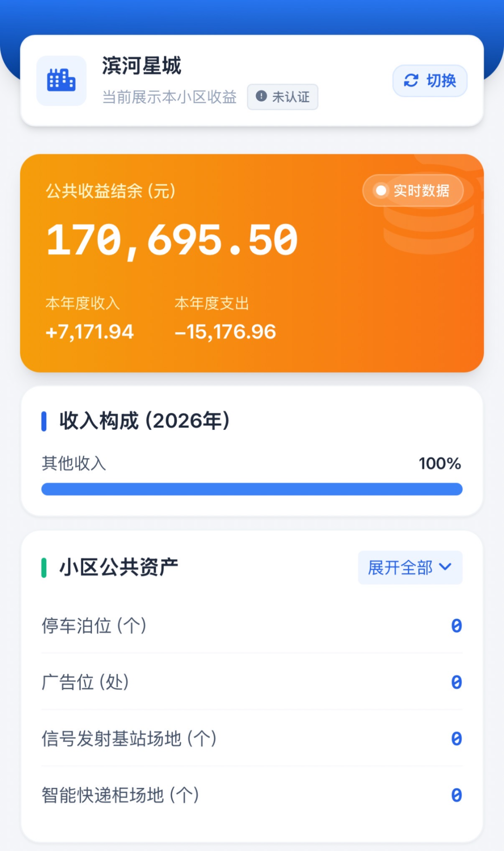Image resolution: width=504 pixels, height=851 pixels.
Task: Open the 未认证 verification status badge
Action: click(x=282, y=97)
